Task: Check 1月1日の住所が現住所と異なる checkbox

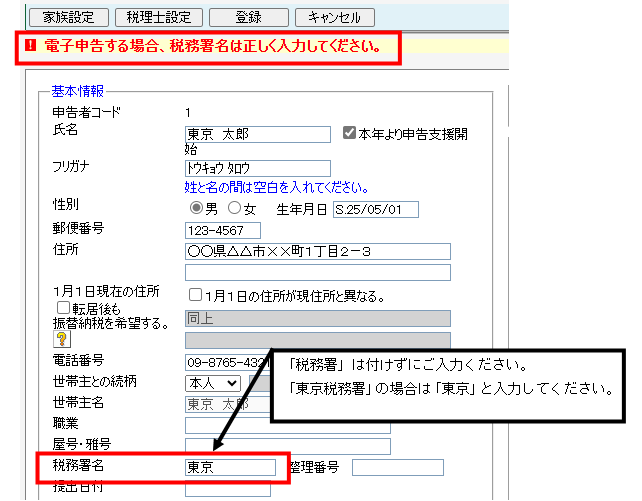Action: click(195, 295)
